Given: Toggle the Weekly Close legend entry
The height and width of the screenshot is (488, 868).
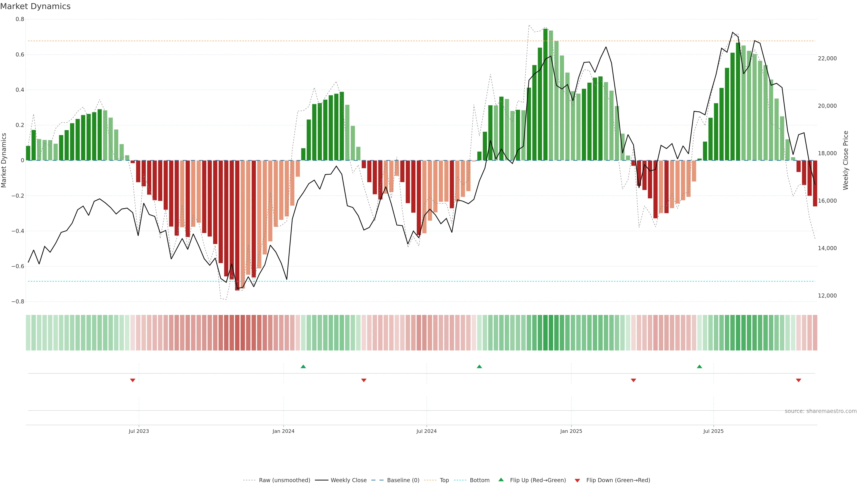Looking at the screenshot, I should click(x=348, y=480).
